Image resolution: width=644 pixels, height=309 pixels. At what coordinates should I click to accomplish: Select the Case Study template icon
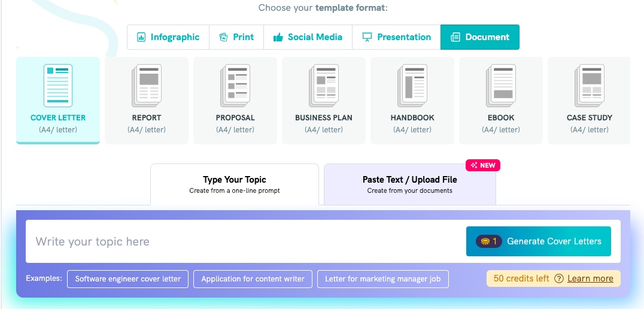[590, 86]
